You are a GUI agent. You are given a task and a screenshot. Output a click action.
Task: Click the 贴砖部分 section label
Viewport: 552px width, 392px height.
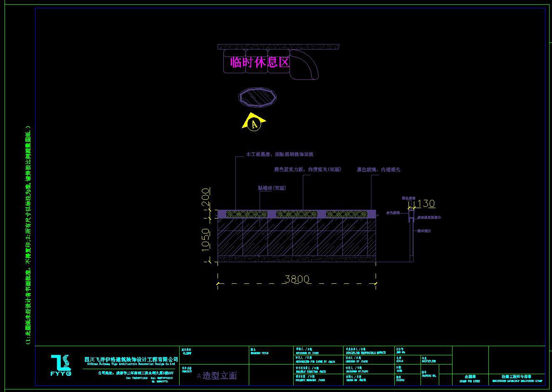tap(424, 231)
